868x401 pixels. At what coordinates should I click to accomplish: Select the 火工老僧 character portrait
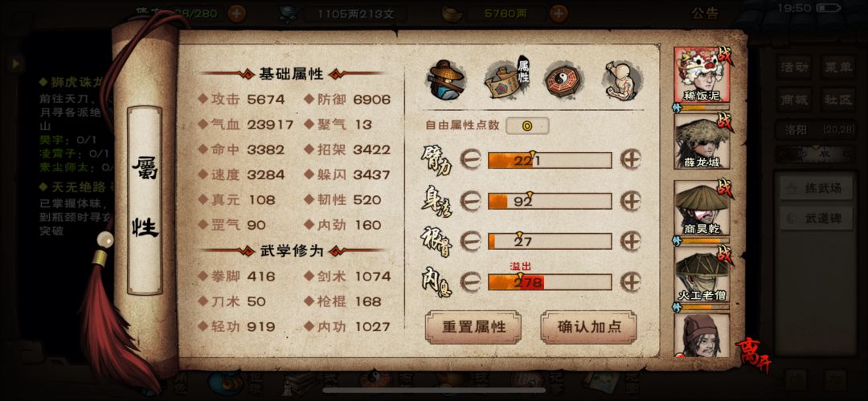coord(702,275)
